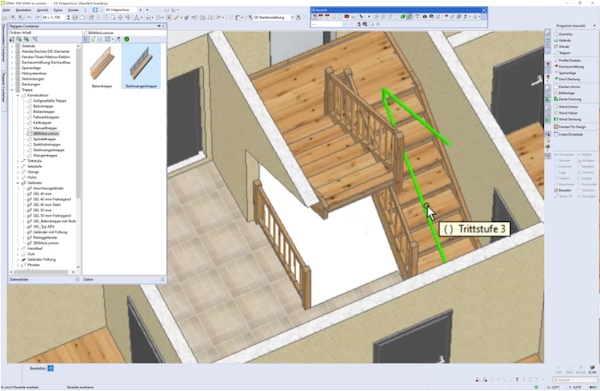Collapse the Geländer tree node
The width and height of the screenshot is (600, 391).
pyautogui.click(x=18, y=183)
